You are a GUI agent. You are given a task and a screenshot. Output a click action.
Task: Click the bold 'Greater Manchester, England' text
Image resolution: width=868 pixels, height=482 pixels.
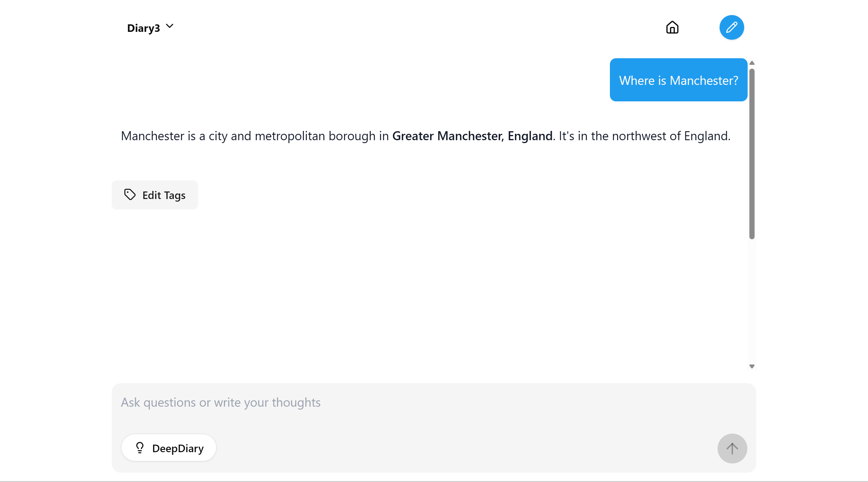(472, 136)
